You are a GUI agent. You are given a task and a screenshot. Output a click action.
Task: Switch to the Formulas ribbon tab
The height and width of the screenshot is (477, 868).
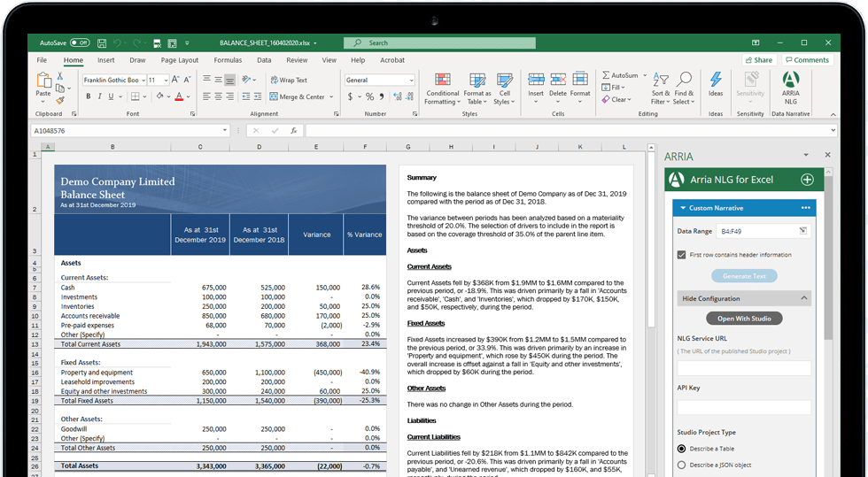click(x=228, y=60)
